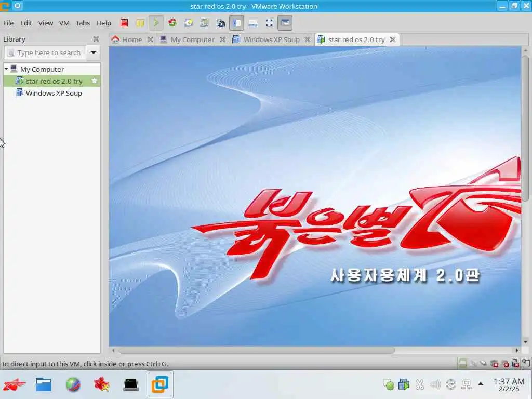532x399 pixels.
Task: Take a snapshot with the clock snapshot icon
Action: 189,23
